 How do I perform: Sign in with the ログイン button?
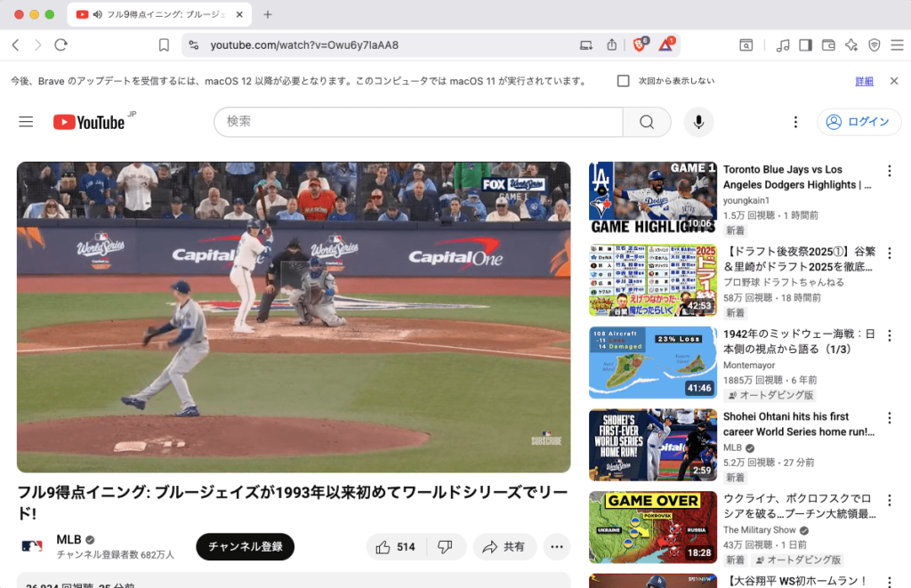[859, 122]
